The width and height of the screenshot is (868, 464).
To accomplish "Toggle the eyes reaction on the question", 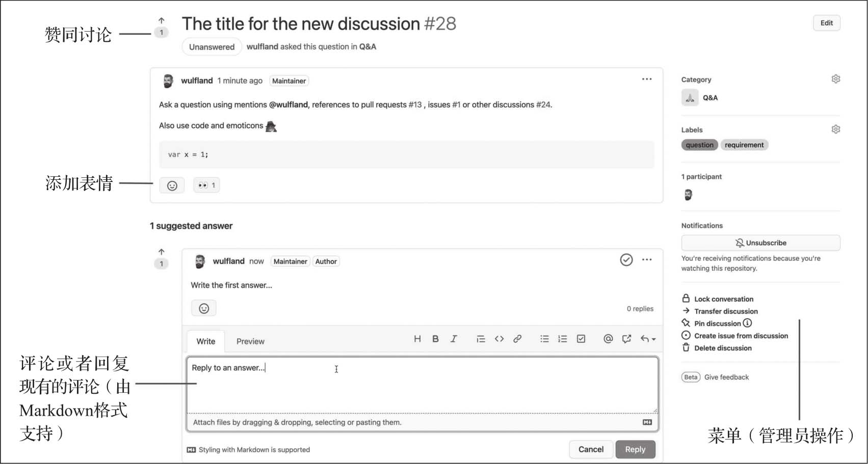I will 207,185.
